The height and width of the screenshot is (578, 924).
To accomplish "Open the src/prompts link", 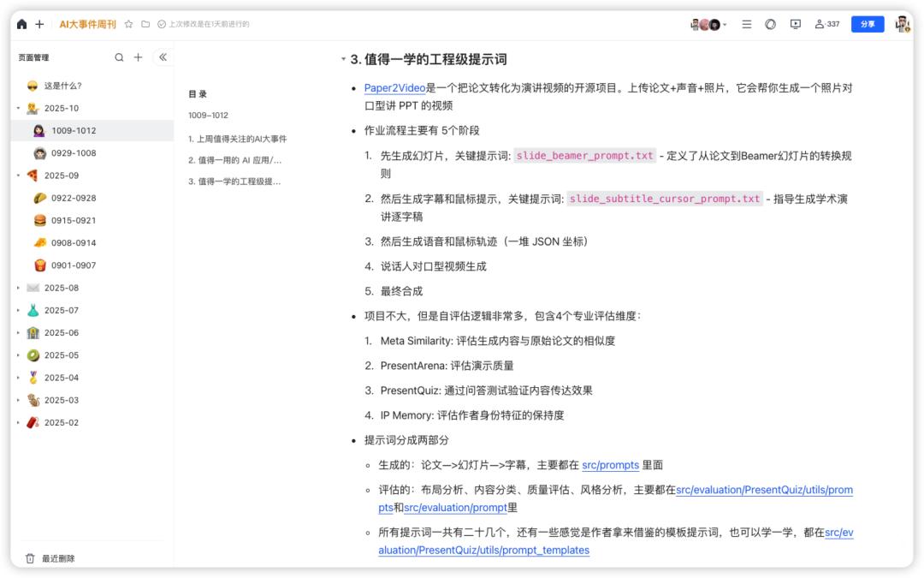I will pyautogui.click(x=610, y=465).
